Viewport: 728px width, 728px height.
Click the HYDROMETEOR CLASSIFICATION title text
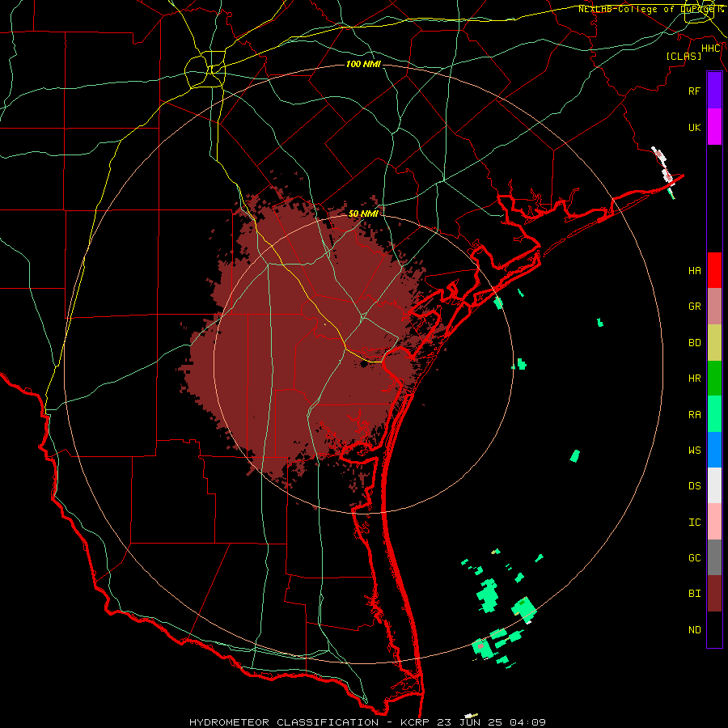pos(284,722)
